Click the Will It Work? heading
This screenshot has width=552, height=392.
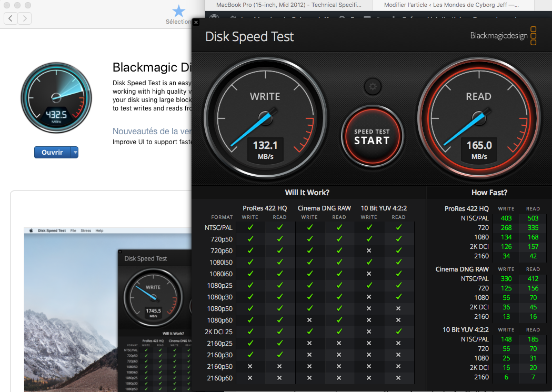click(307, 193)
